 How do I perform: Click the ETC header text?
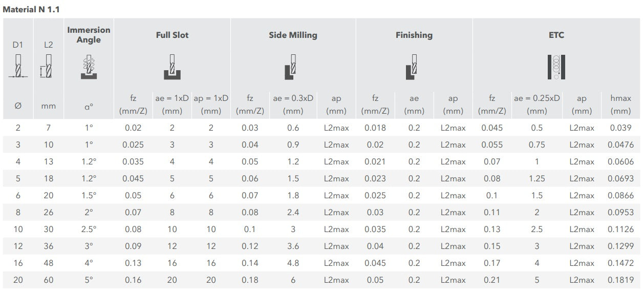pyautogui.click(x=556, y=35)
